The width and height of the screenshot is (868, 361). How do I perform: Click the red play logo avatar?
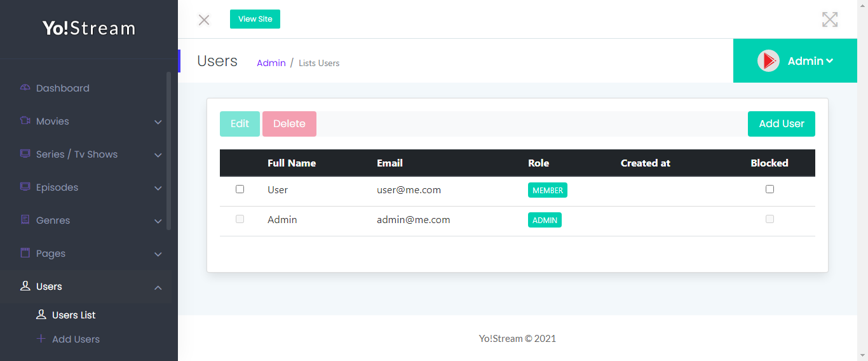point(768,60)
